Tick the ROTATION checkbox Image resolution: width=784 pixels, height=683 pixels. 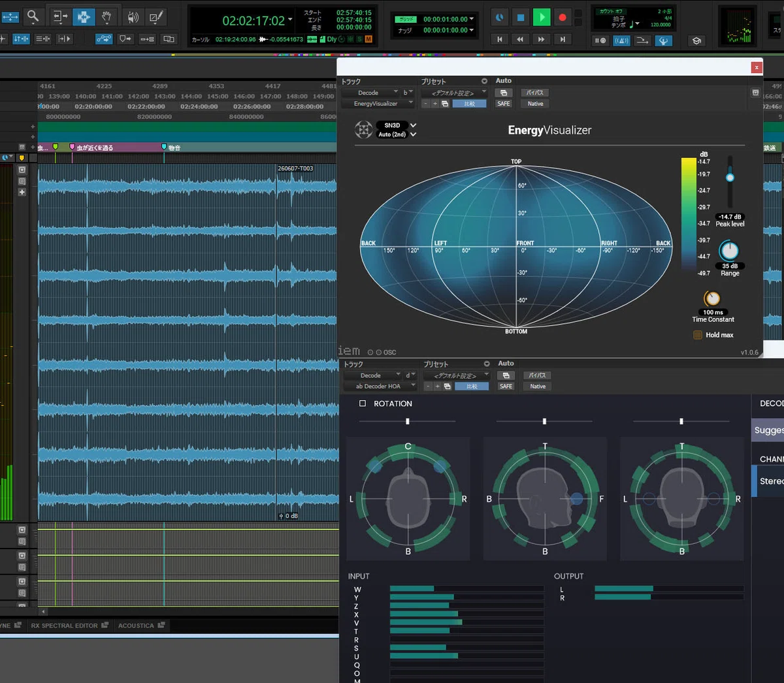click(x=363, y=404)
